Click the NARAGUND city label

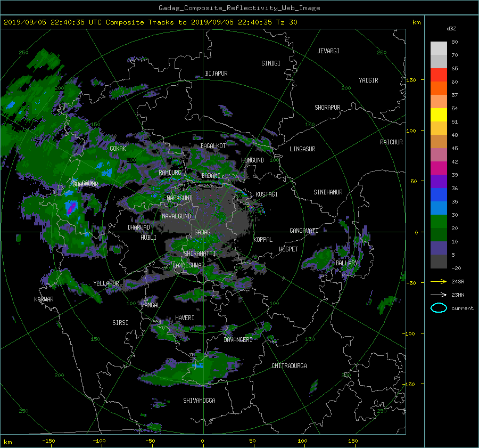point(180,198)
